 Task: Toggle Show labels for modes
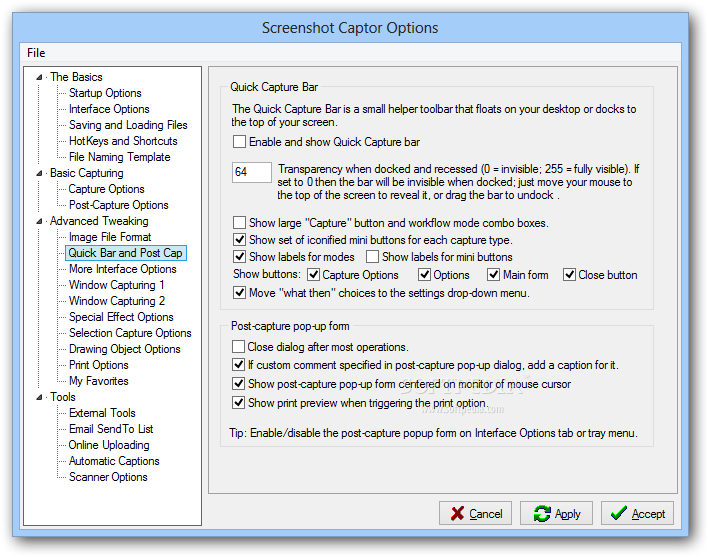tap(239, 257)
